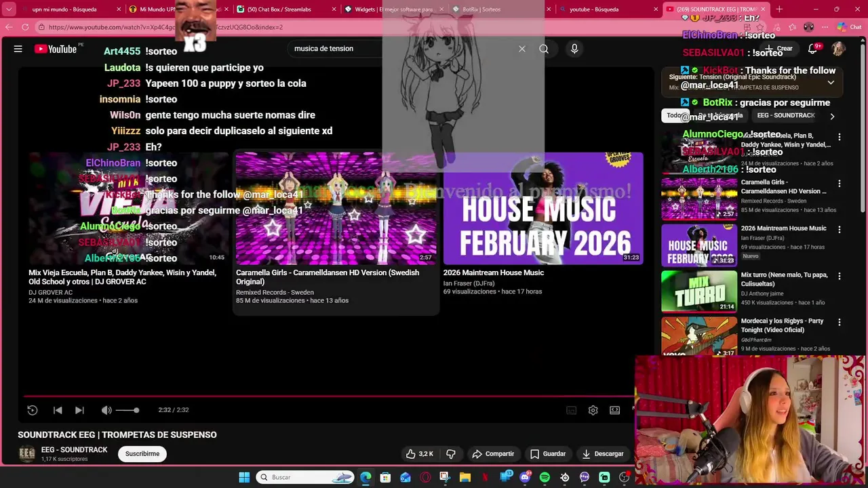The width and height of the screenshot is (868, 488).
Task: Toggle subtitles in the player
Action: (572, 410)
